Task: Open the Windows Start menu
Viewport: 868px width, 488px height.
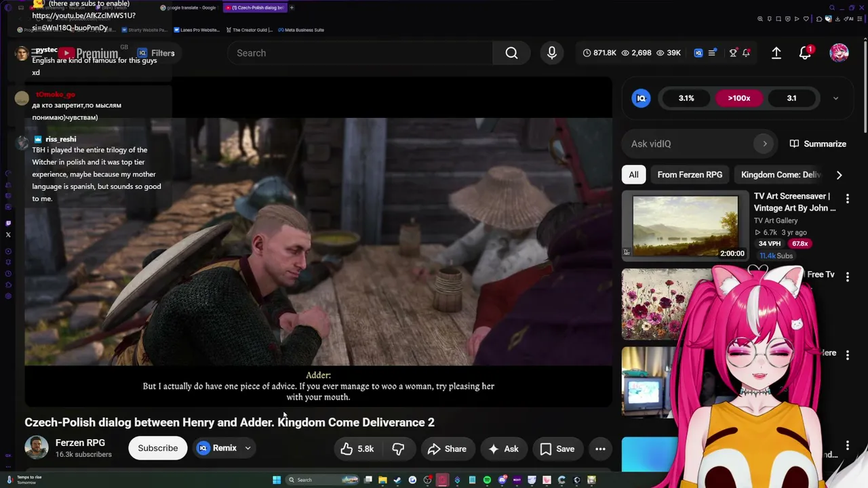Action: pyautogui.click(x=277, y=480)
